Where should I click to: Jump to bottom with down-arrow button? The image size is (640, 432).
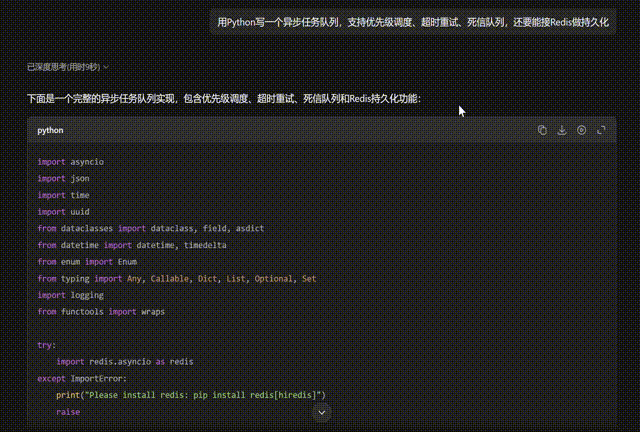tap(322, 412)
